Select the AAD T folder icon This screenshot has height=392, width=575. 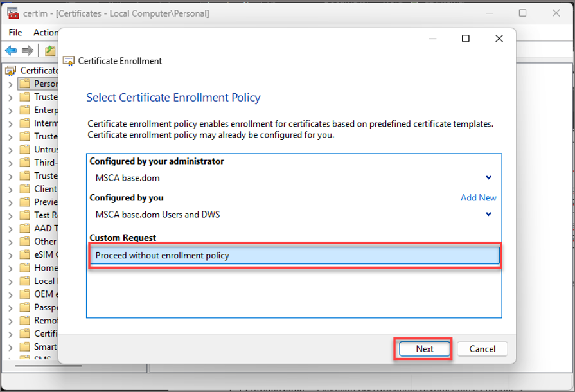point(24,229)
